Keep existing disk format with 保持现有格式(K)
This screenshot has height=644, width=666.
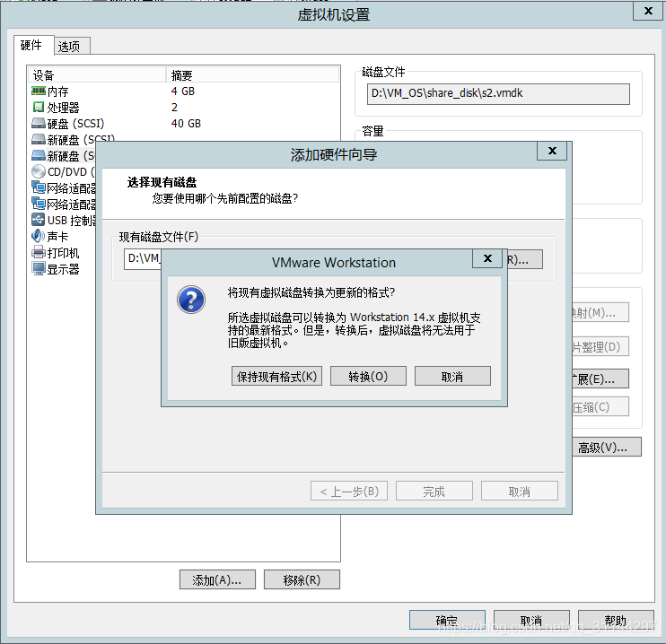277,376
